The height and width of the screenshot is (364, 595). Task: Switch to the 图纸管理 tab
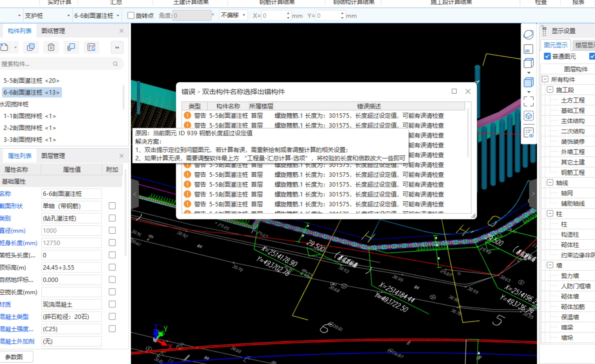[x=53, y=31]
